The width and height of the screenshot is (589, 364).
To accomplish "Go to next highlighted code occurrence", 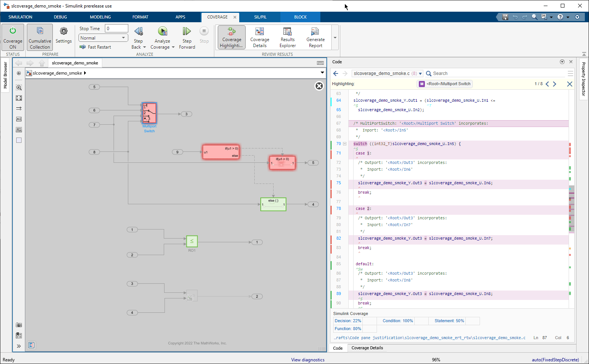I will pyautogui.click(x=555, y=84).
